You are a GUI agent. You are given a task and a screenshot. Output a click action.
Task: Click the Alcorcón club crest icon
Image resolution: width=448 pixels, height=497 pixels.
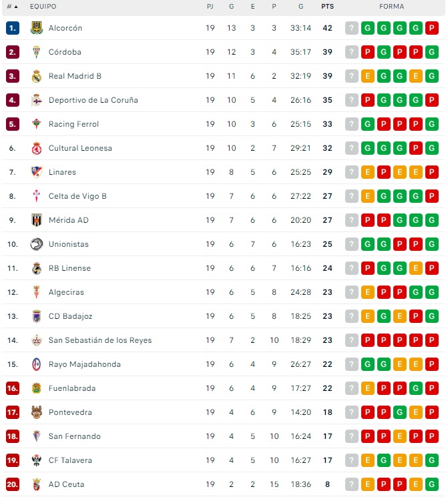pos(37,28)
